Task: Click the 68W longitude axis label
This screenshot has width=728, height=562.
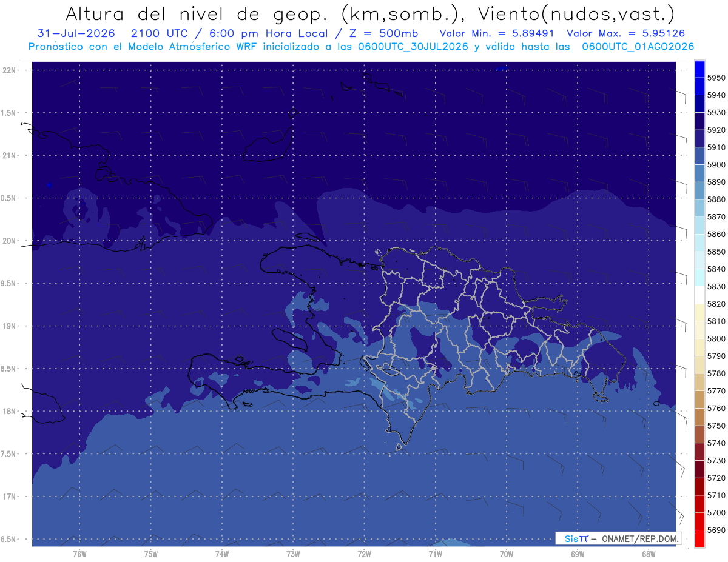Action: 649,554
